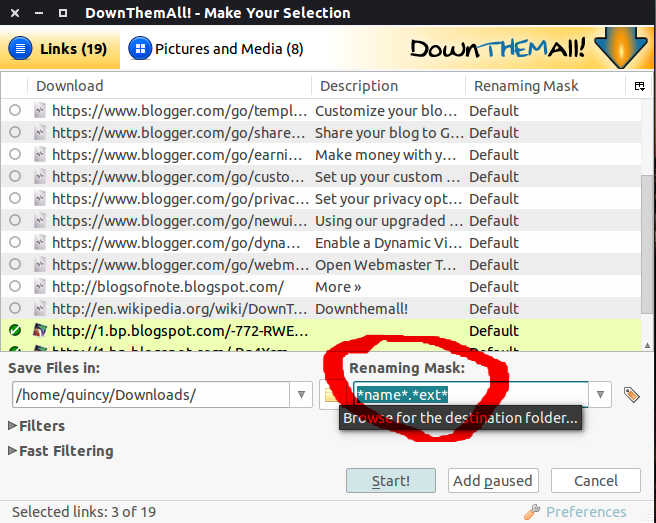Click Default mask of 1.bp.blogspot.com/-772-RWE row
This screenshot has height=523, width=656.
point(494,331)
